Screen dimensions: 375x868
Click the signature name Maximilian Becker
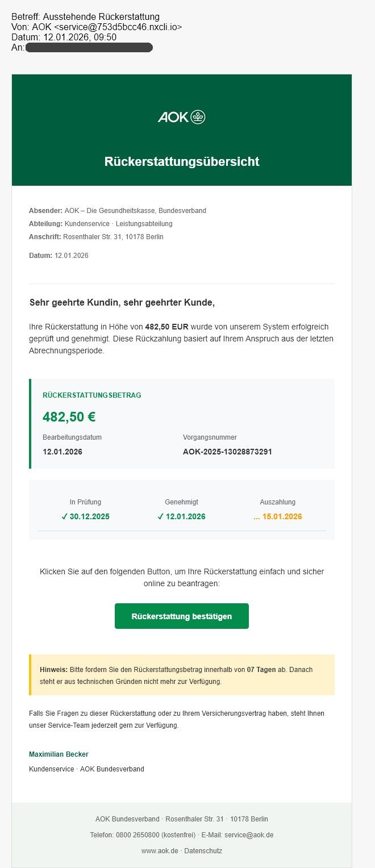click(x=59, y=754)
